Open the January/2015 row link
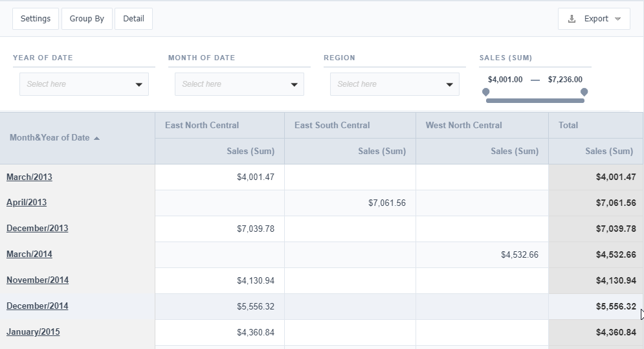 pyautogui.click(x=33, y=332)
